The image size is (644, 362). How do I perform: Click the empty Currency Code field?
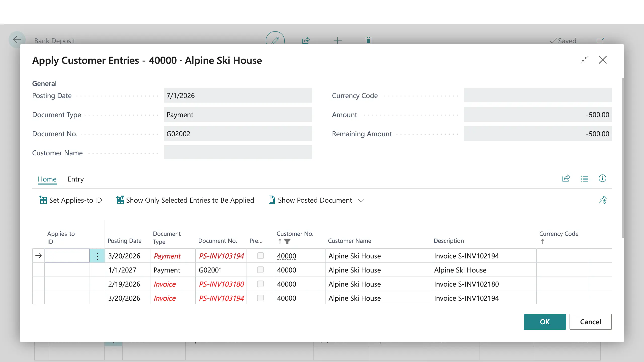tap(538, 95)
